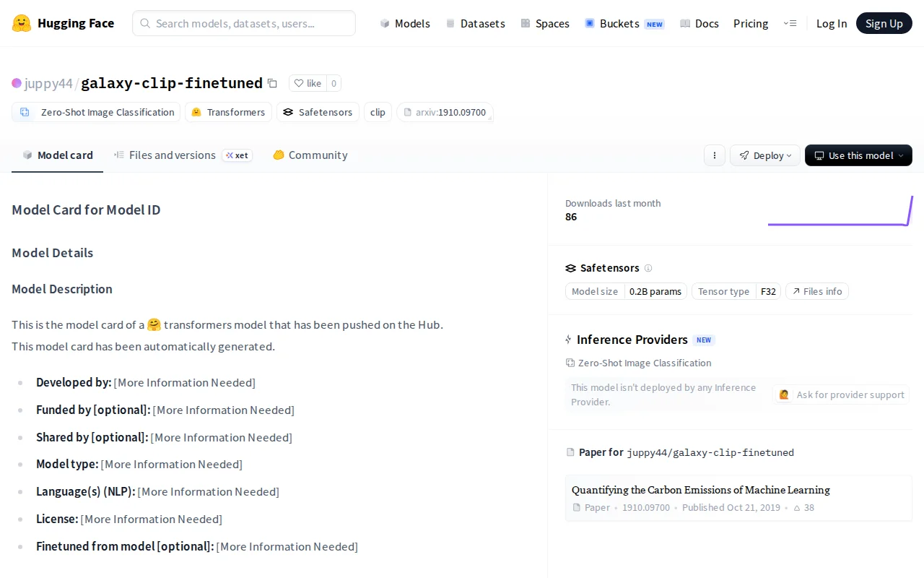This screenshot has width=924, height=578.
Task: Click the Developed by list item
Action: click(146, 382)
